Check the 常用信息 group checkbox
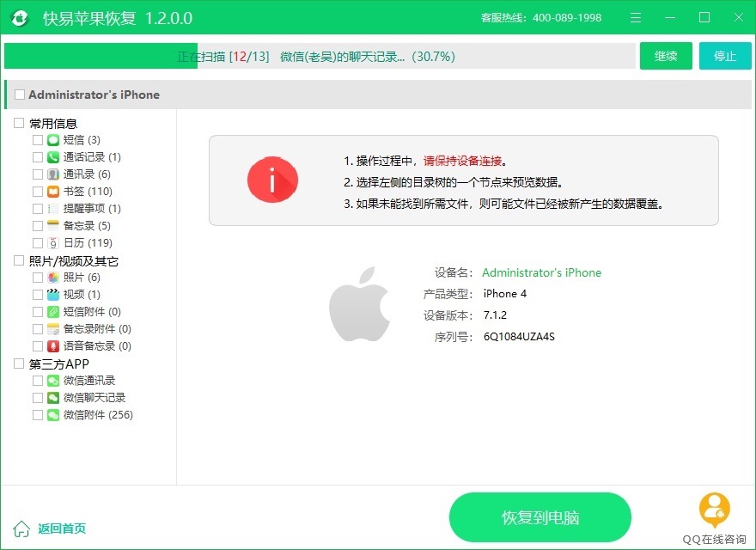This screenshot has height=550, width=756. click(19, 123)
